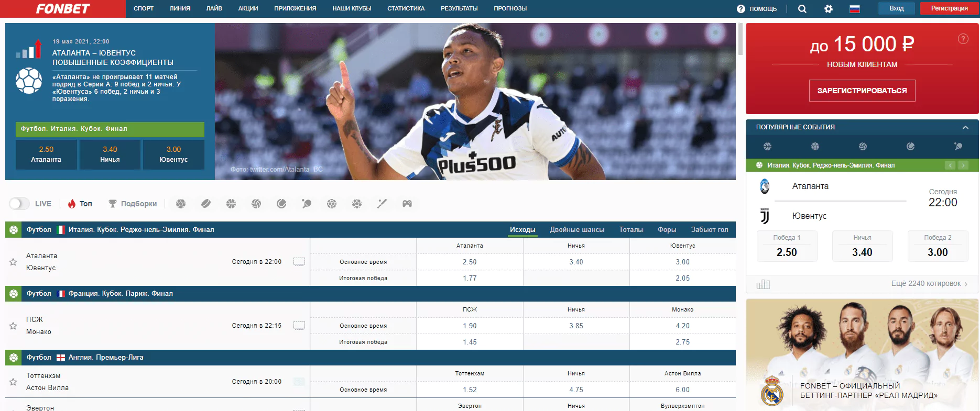Select table tennis icon in Popular Events panel
This screenshot has width=980, height=411.
[x=958, y=147]
